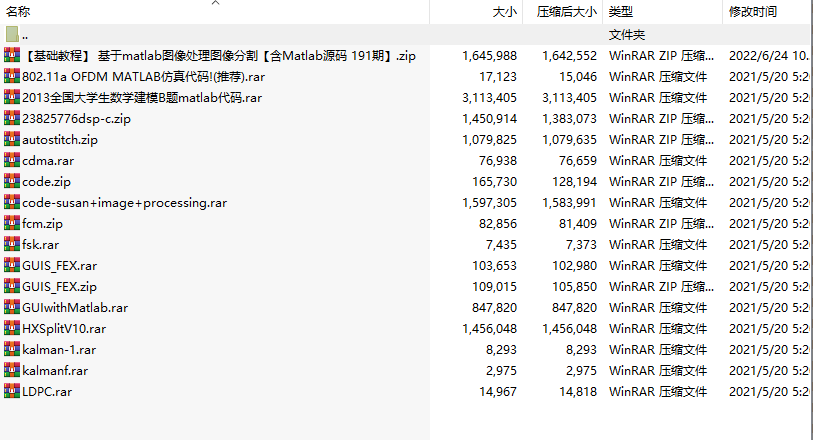Viewport: 813px width, 440px height.
Task: Sort files by the 类型 column header
Action: 621,11
